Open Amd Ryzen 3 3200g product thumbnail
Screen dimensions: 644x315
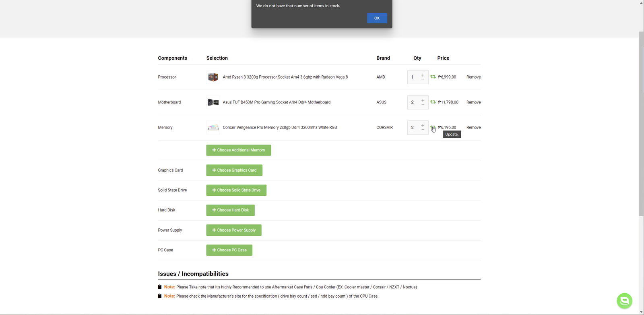(x=213, y=77)
